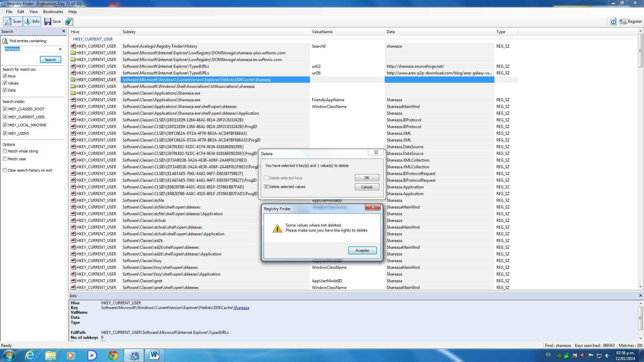The width and height of the screenshot is (644, 362).
Task: Enable the Delete selected values checkbox
Action: pyautogui.click(x=266, y=186)
